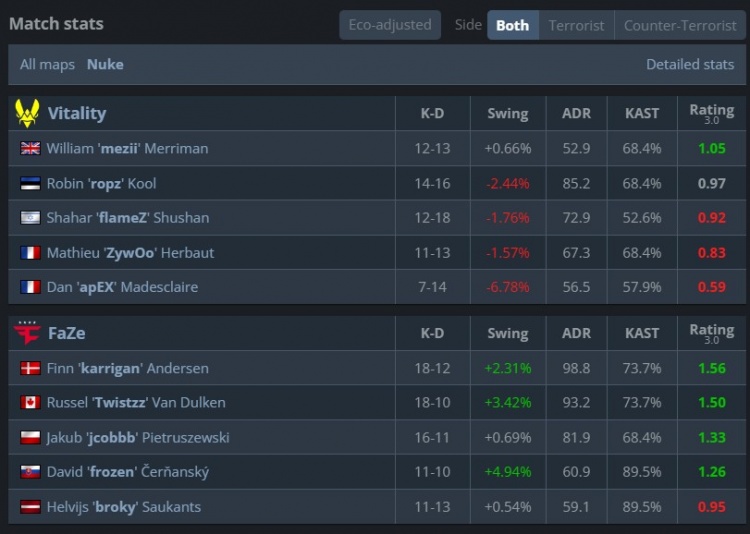Click the Israeli flag beside flameZ
The height and width of the screenshot is (534, 750).
[x=30, y=218]
